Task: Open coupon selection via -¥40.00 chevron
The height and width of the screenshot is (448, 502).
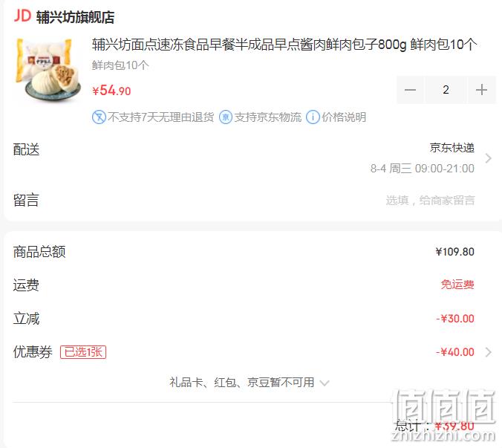Action: 488,352
